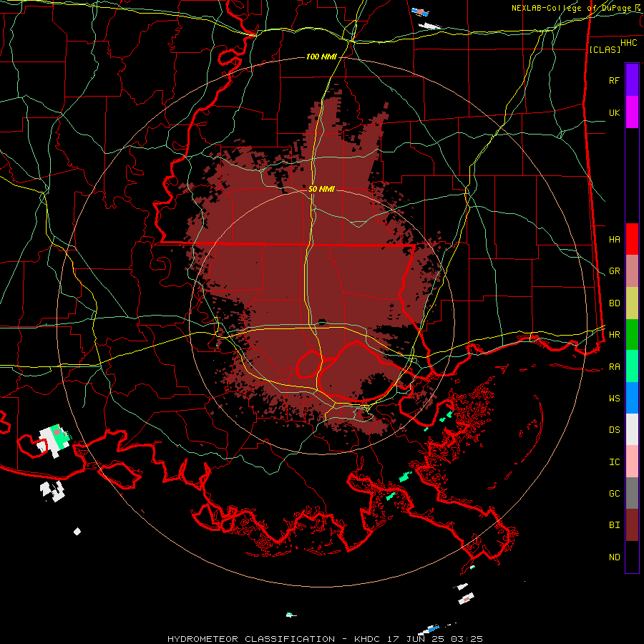Click the WS legend label

click(x=614, y=399)
